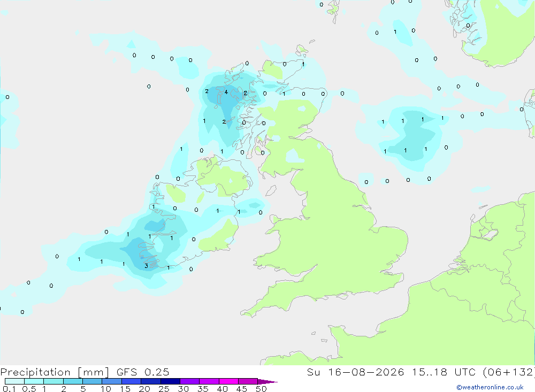The height and width of the screenshot is (392, 535).
Task: Click the 'Su 16-08-2026' date text
Action: (x=355, y=372)
